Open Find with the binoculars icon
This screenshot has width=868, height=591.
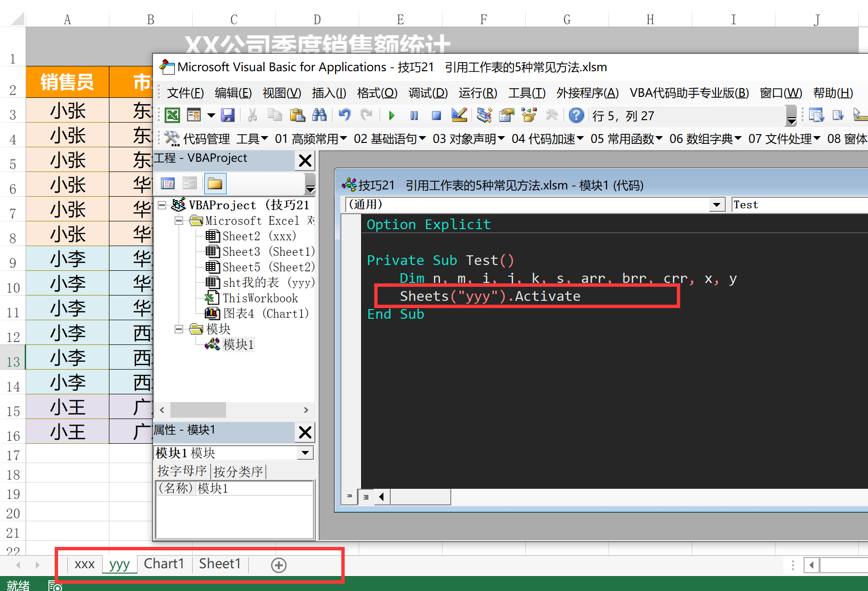[x=320, y=115]
